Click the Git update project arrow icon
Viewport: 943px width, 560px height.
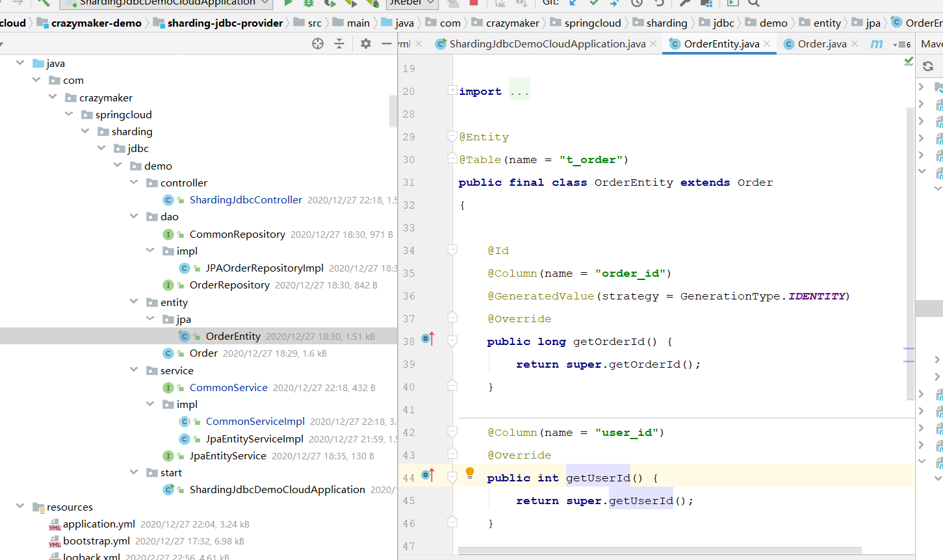click(x=573, y=3)
